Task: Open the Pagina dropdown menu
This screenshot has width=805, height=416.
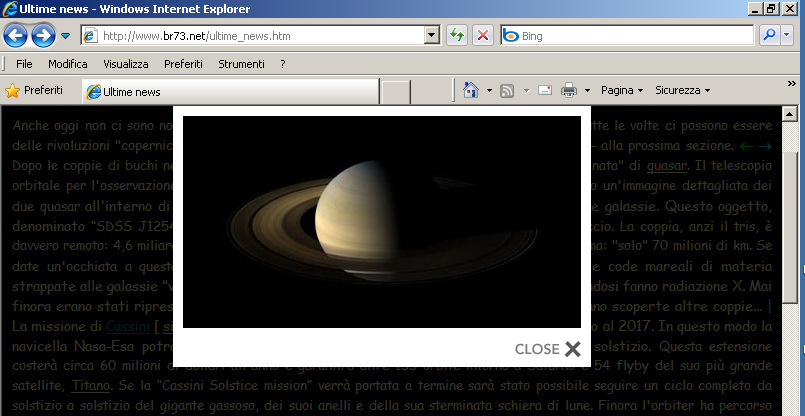Action: pos(622,90)
